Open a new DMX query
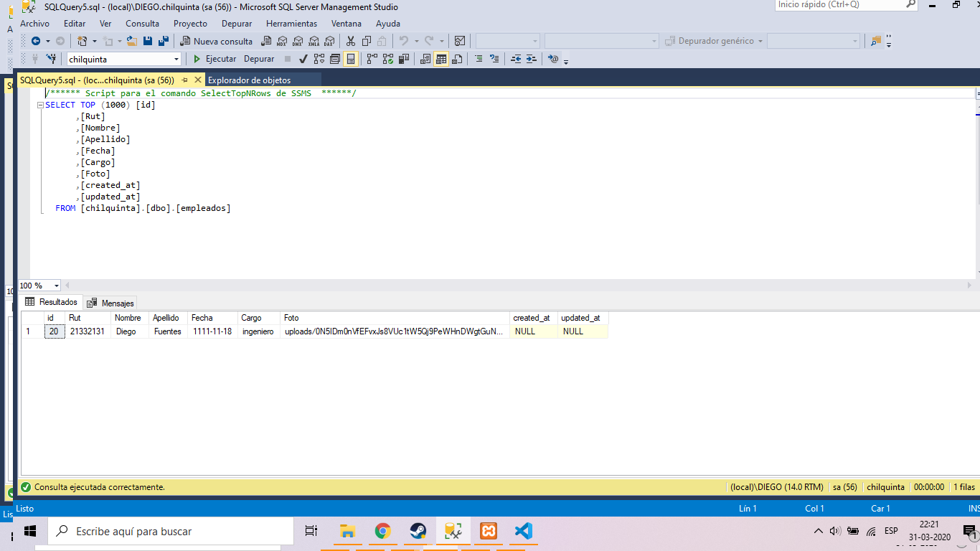This screenshot has width=980, height=551. tap(298, 41)
